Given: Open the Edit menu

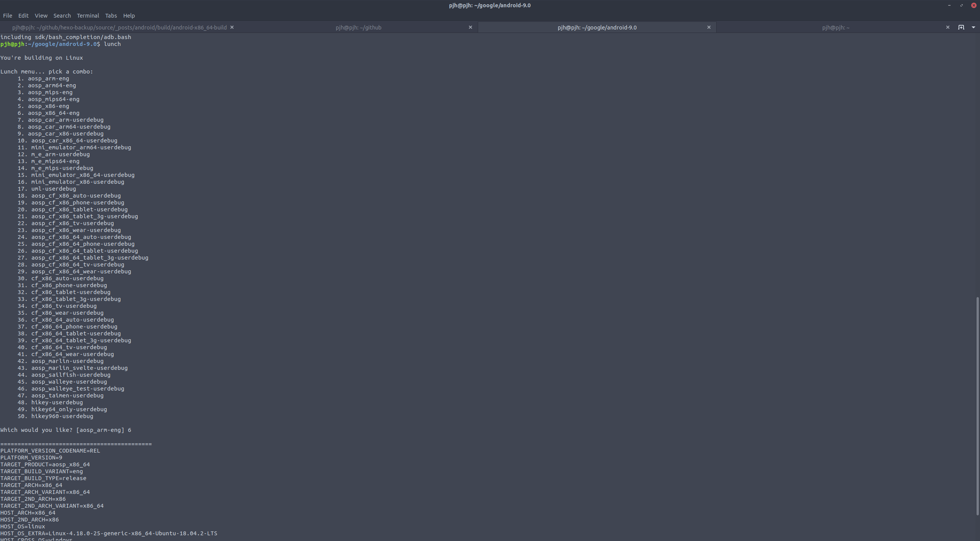Looking at the screenshot, I should (x=23, y=16).
